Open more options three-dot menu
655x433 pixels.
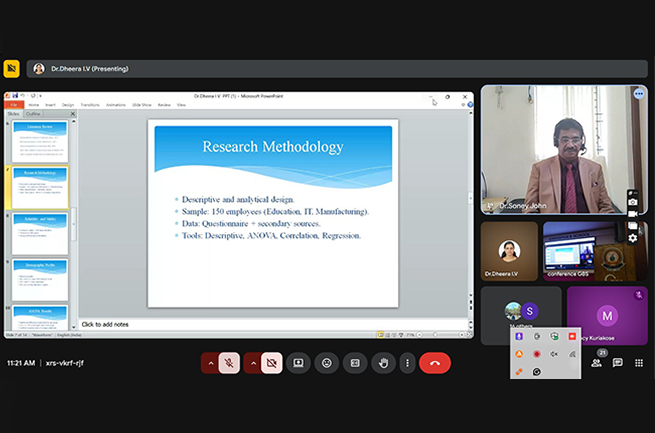(x=406, y=363)
